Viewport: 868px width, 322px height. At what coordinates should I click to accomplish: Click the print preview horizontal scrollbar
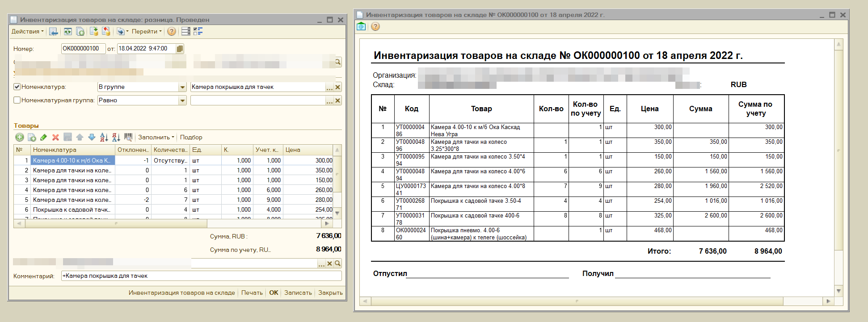tap(577, 301)
